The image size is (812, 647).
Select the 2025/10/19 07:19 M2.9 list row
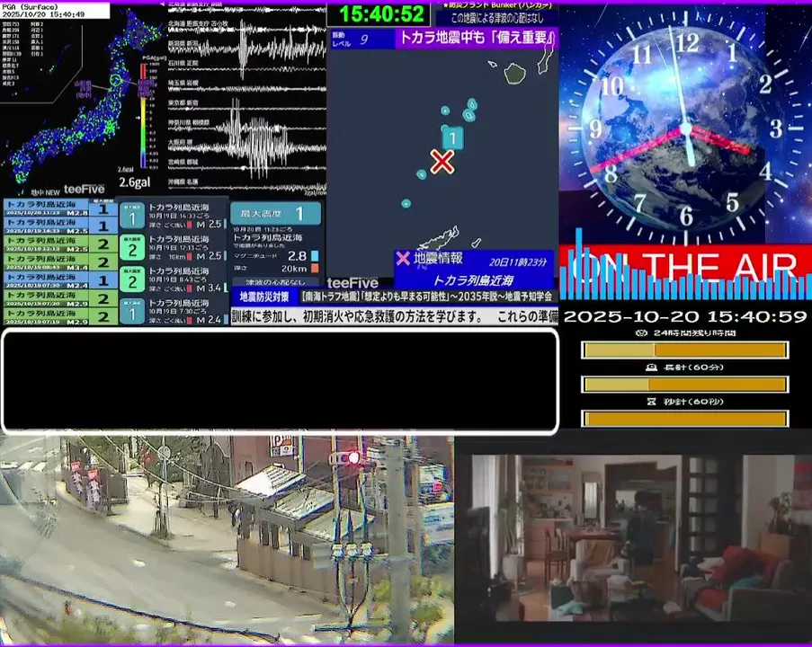(x=60, y=316)
